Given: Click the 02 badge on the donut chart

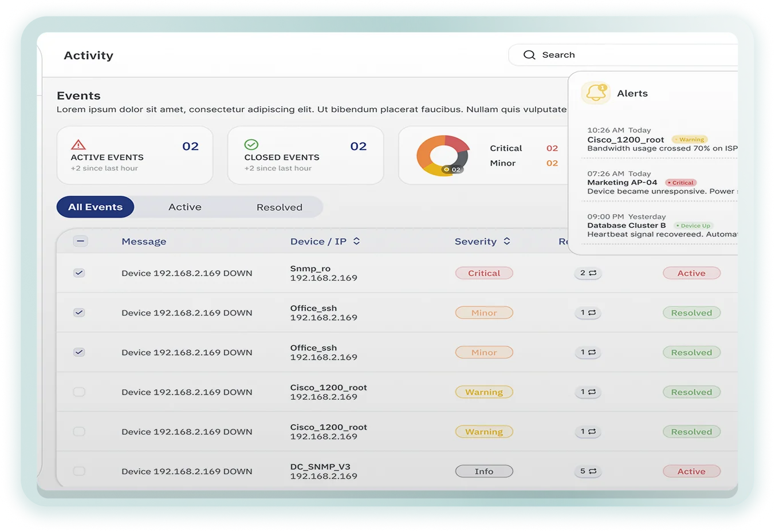Looking at the screenshot, I should point(452,170).
